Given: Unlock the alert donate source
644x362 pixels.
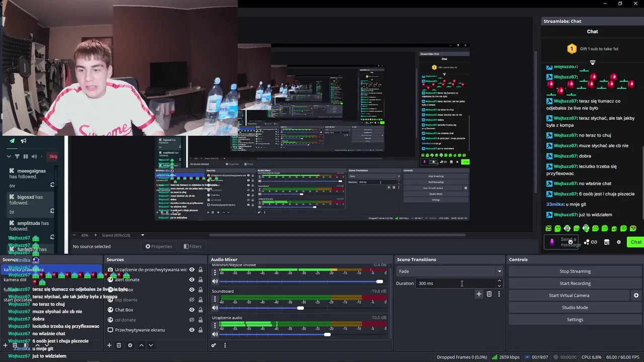Looking at the screenshot, I should [200, 280].
